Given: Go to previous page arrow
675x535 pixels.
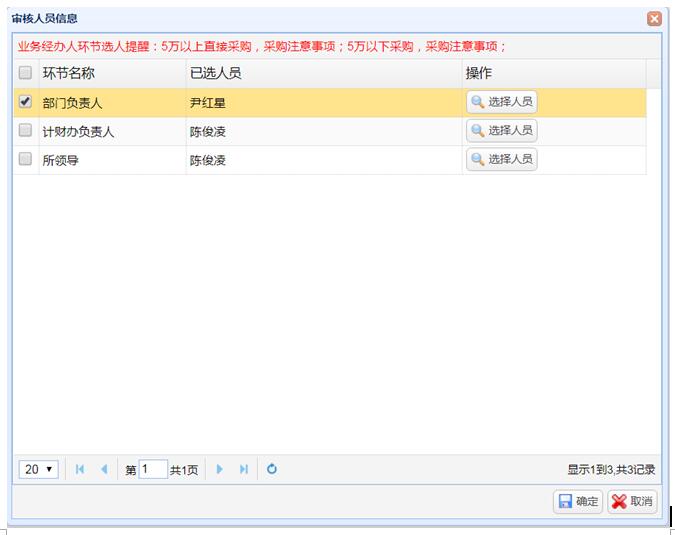Looking at the screenshot, I should [x=103, y=469].
